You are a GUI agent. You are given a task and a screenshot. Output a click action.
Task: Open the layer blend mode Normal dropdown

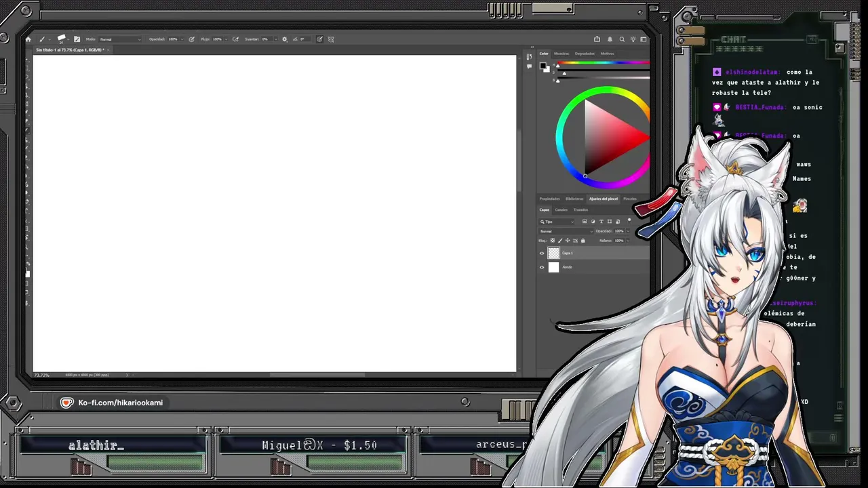pos(566,231)
